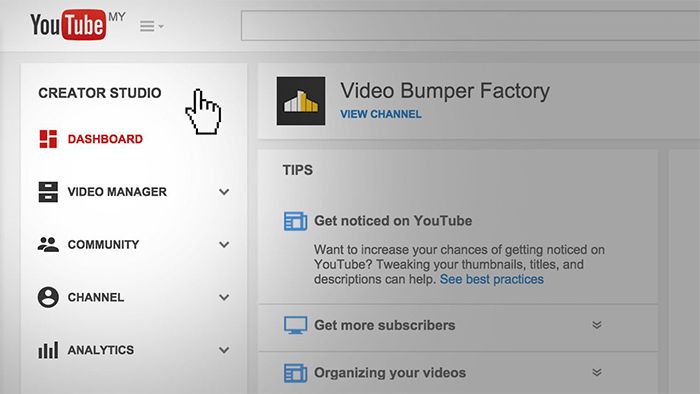Select Analytics in the sidebar

pyautogui.click(x=101, y=350)
